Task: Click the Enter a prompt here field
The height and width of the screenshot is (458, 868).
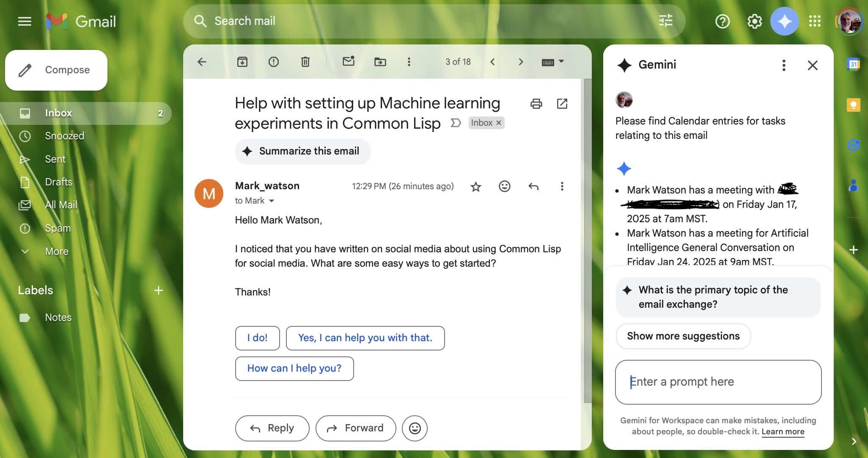Action: pos(717,382)
